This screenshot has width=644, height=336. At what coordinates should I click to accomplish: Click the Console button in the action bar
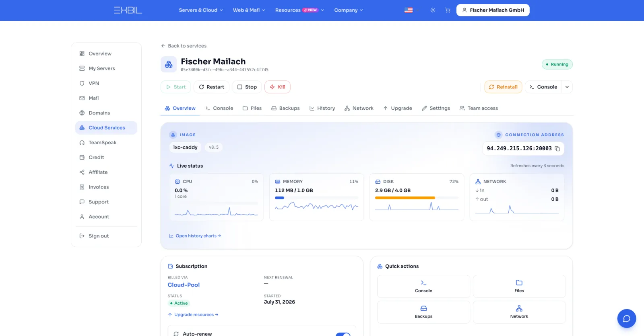543,87
